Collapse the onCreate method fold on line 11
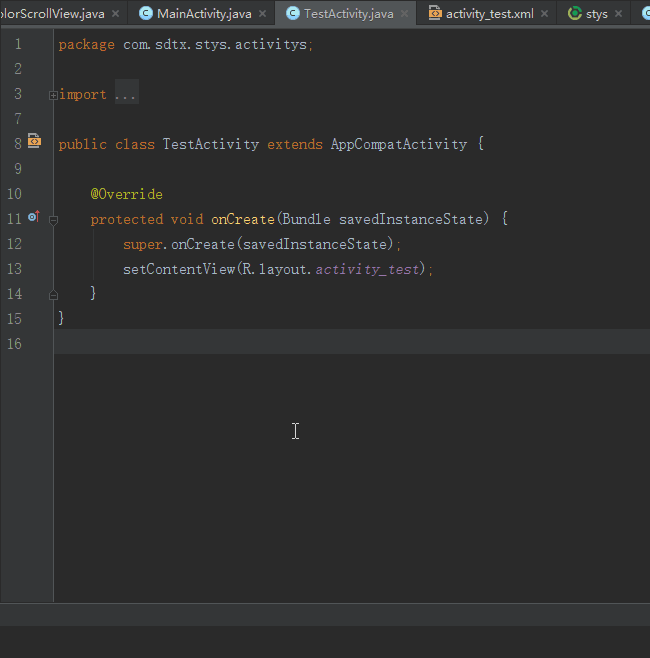This screenshot has height=658, width=650. (x=53, y=220)
